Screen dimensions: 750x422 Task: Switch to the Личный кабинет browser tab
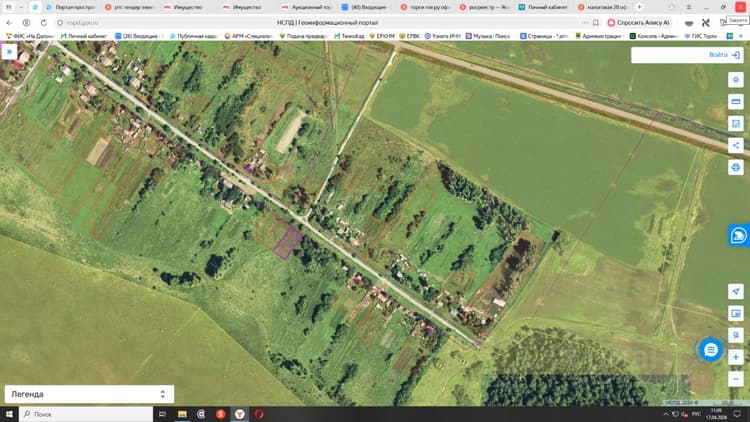[544, 7]
